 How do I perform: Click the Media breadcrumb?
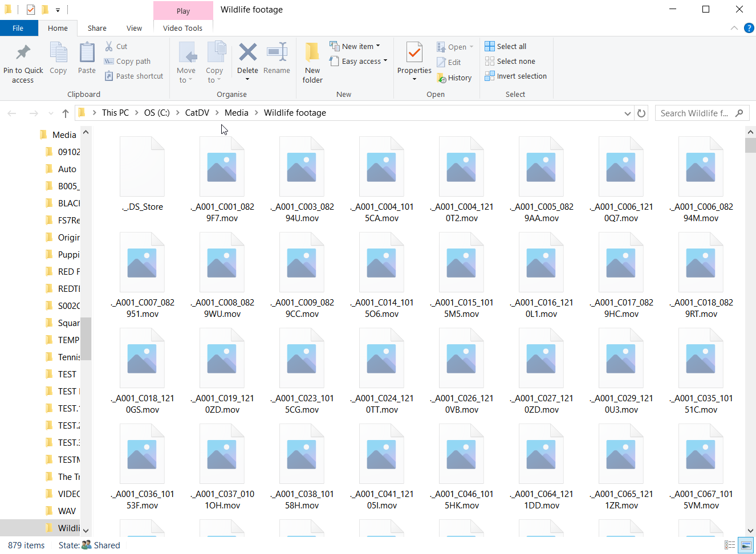tap(237, 113)
